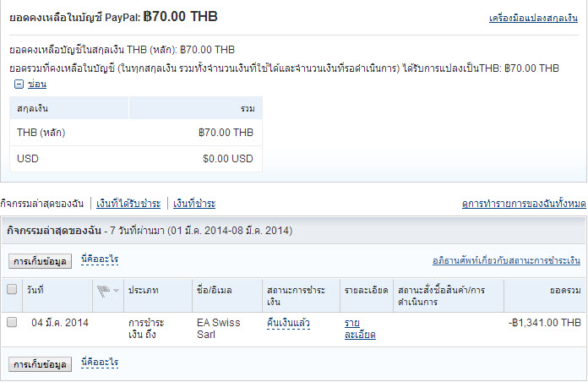
Task: Select กิจกรรมล่าสุดของฉัน tab
Action: [x=41, y=204]
